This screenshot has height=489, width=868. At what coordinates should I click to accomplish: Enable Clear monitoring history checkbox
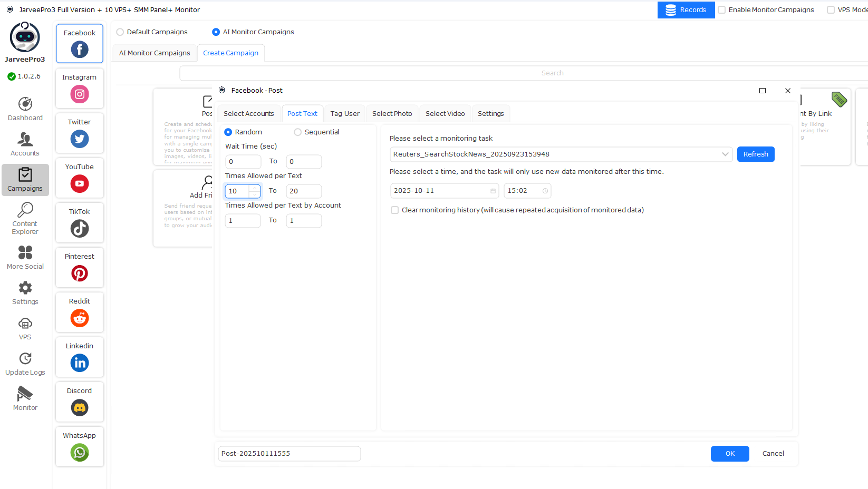(x=394, y=210)
